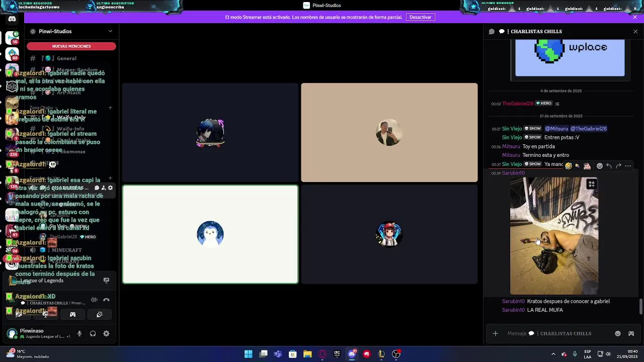Click text 'Kratos despues de conocer a gabriel'
Screen dimensions: 644x362
(x=569, y=302)
